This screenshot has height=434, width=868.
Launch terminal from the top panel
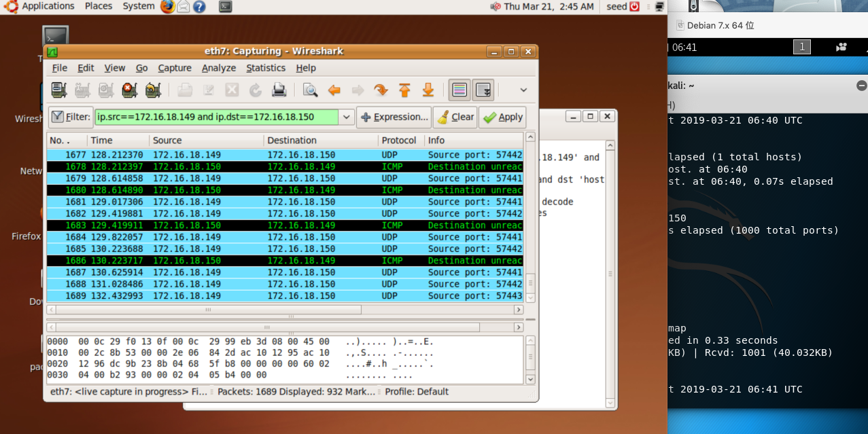click(x=226, y=6)
